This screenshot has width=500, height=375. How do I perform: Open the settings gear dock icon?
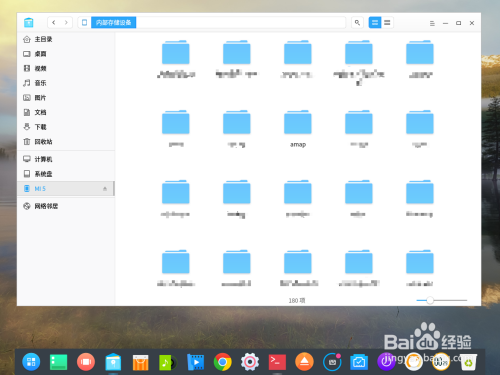click(250, 362)
